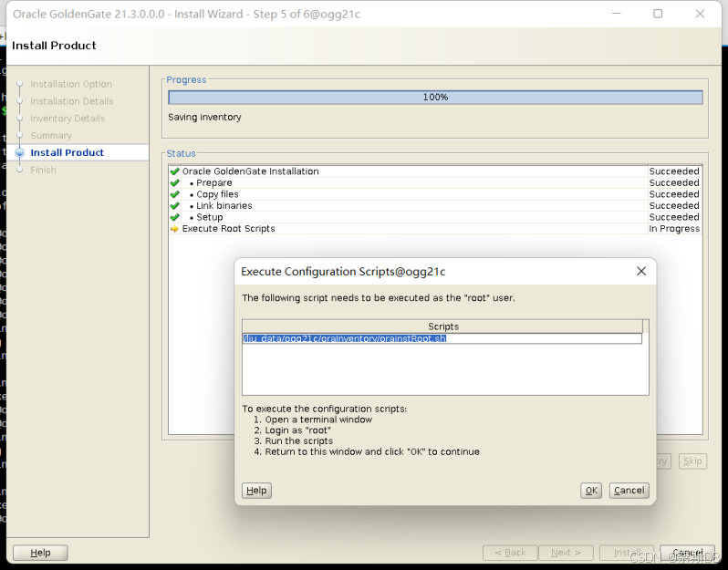The height and width of the screenshot is (570, 728).
Task: Click green check beside Prepare
Action: click(x=174, y=183)
